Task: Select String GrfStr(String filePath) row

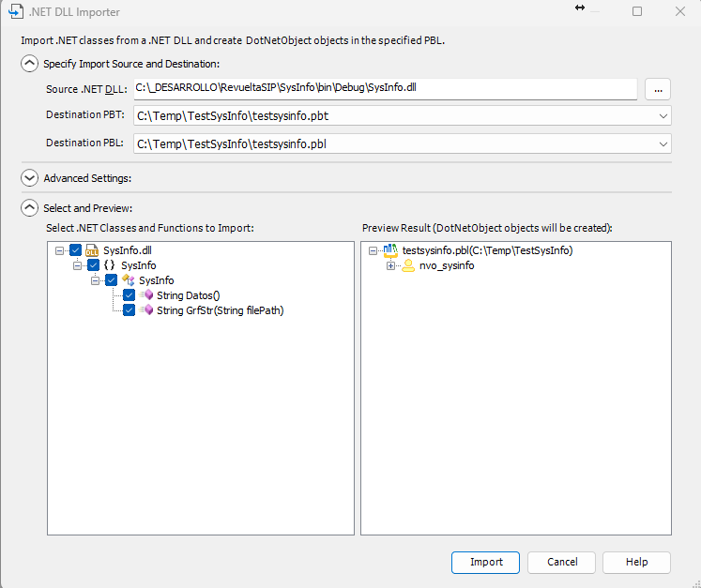Action: tap(220, 310)
